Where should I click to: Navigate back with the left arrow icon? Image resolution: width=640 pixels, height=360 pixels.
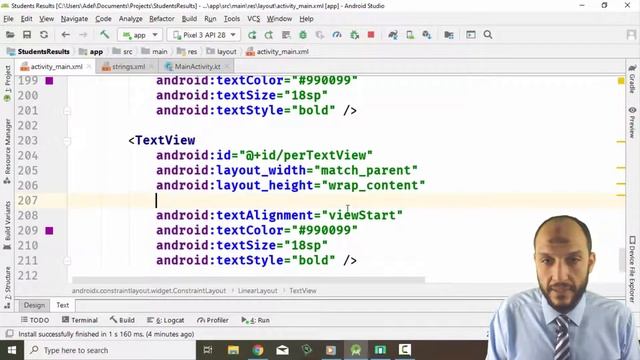[x=65, y=35]
